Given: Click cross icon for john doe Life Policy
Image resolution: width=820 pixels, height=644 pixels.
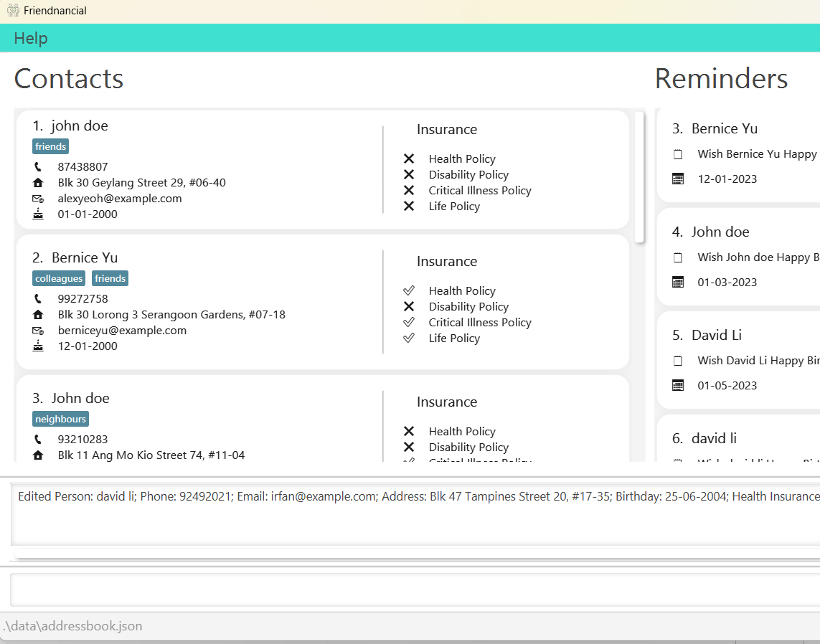Looking at the screenshot, I should coord(409,206).
